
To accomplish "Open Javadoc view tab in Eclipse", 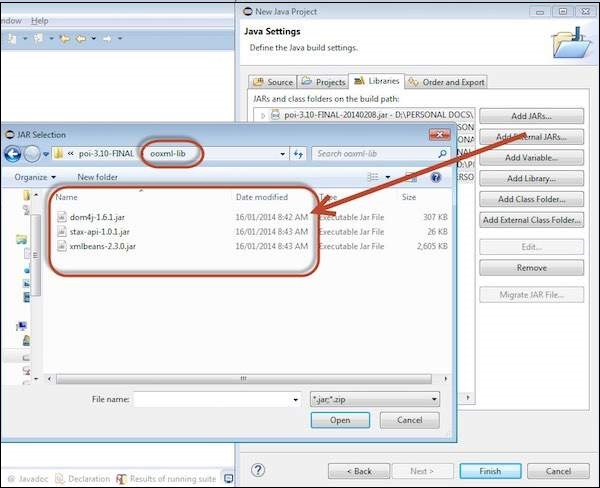I will 28,479.
